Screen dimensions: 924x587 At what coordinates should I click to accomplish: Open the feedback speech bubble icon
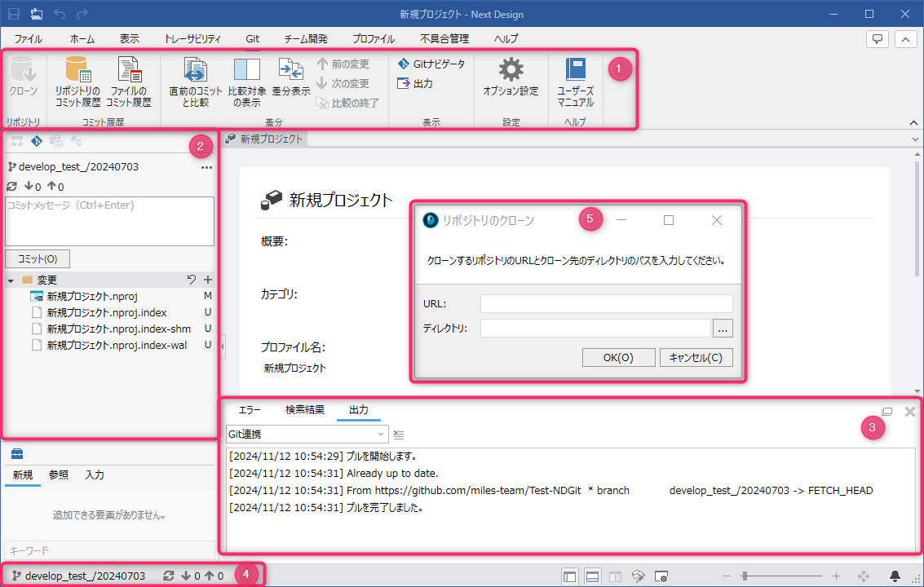[878, 39]
